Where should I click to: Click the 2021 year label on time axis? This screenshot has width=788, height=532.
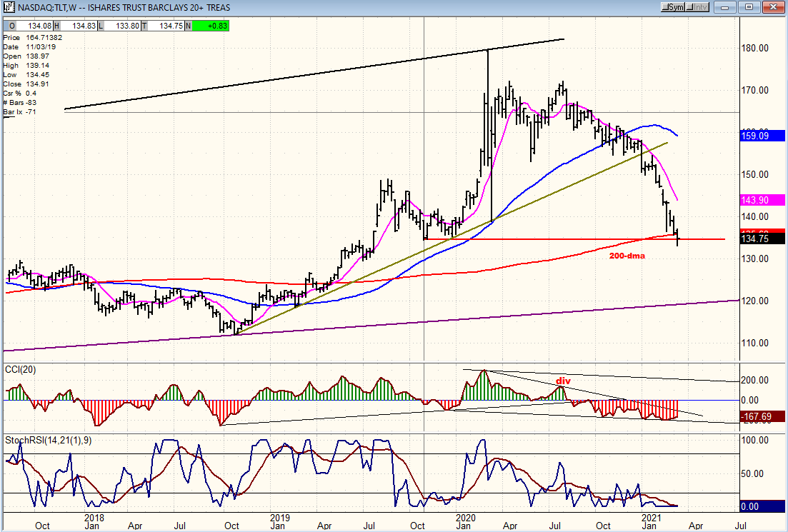[652, 517]
